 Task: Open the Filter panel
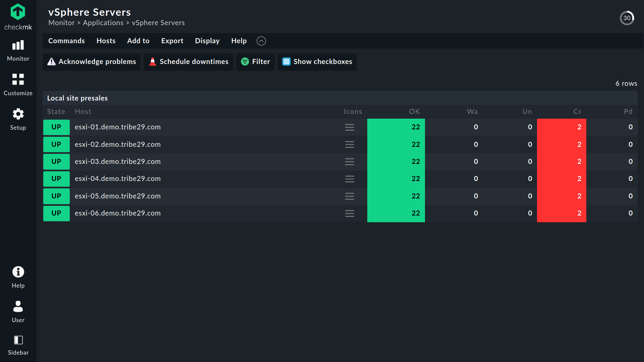pos(255,62)
